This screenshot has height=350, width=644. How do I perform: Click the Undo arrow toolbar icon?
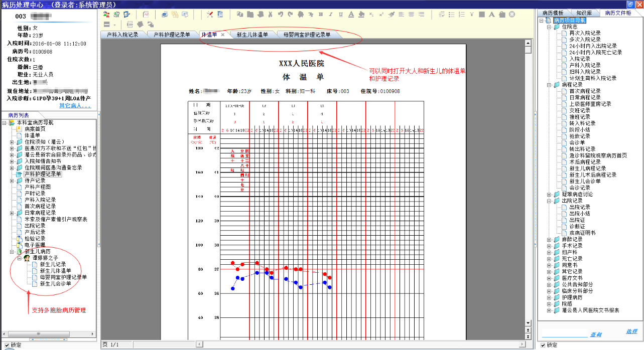281,14
